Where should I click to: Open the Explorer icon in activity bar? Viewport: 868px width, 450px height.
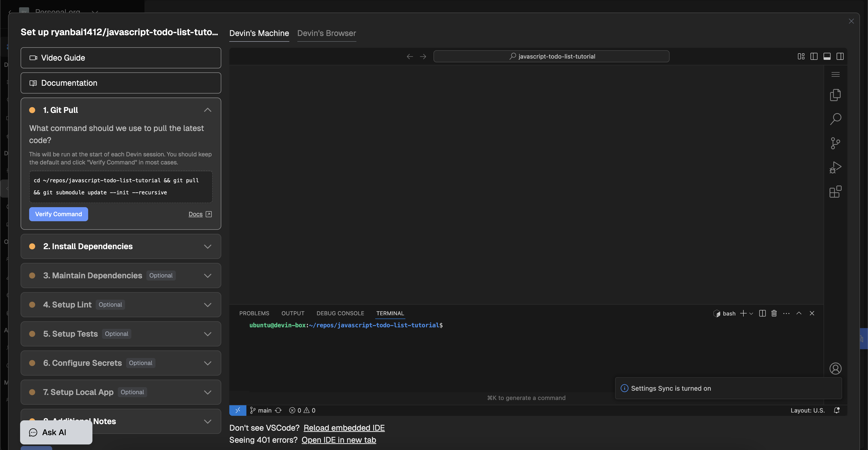tap(835, 95)
